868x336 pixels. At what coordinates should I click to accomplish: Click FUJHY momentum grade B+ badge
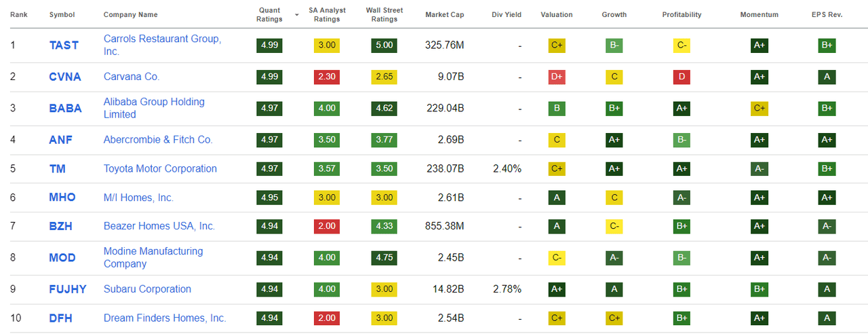point(759,289)
